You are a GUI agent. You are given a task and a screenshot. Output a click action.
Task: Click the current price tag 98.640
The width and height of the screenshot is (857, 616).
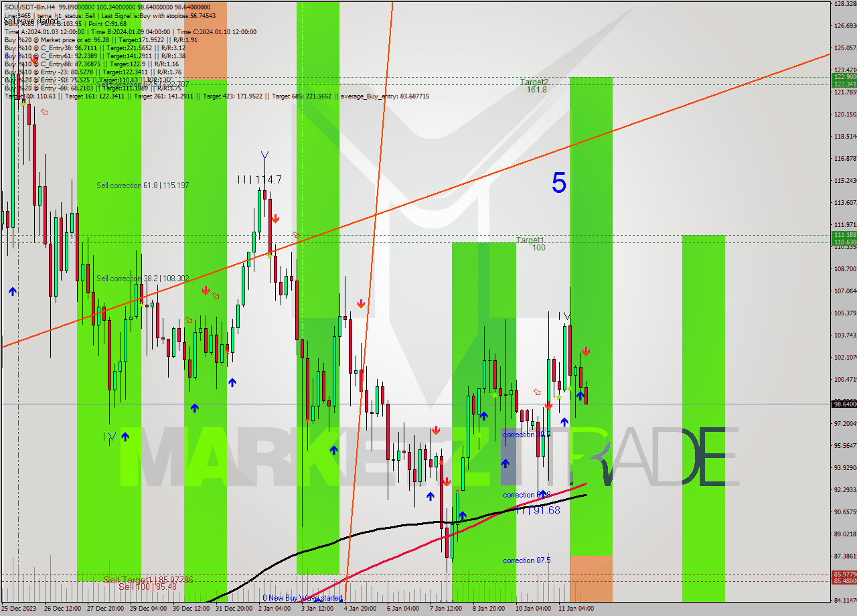(844, 404)
